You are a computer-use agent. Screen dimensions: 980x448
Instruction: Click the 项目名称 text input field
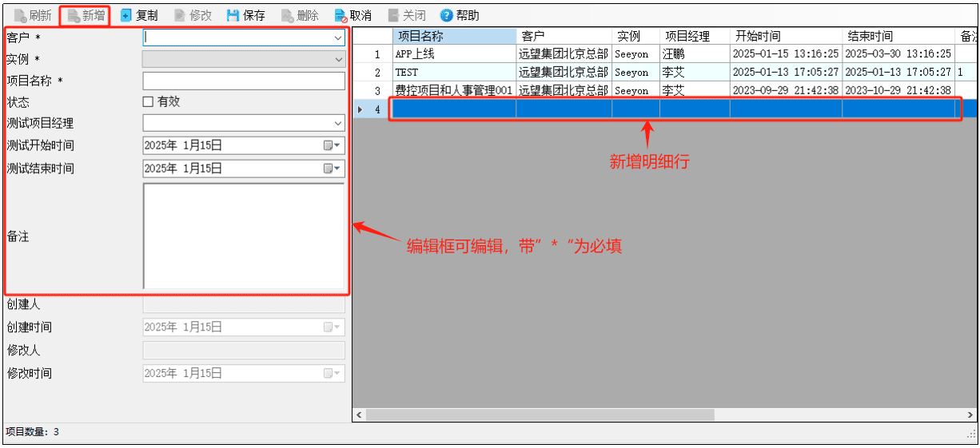[244, 81]
